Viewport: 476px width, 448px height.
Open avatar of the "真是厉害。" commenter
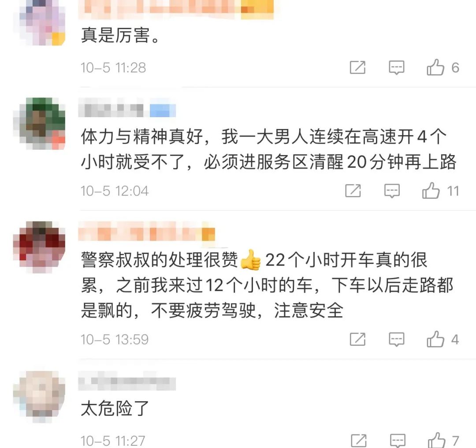pyautogui.click(x=42, y=23)
